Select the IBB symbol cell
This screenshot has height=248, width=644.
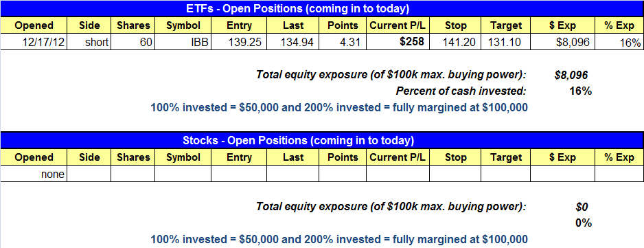(183, 42)
